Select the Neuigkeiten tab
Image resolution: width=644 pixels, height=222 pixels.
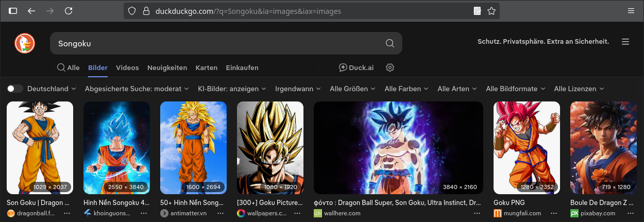click(x=167, y=67)
